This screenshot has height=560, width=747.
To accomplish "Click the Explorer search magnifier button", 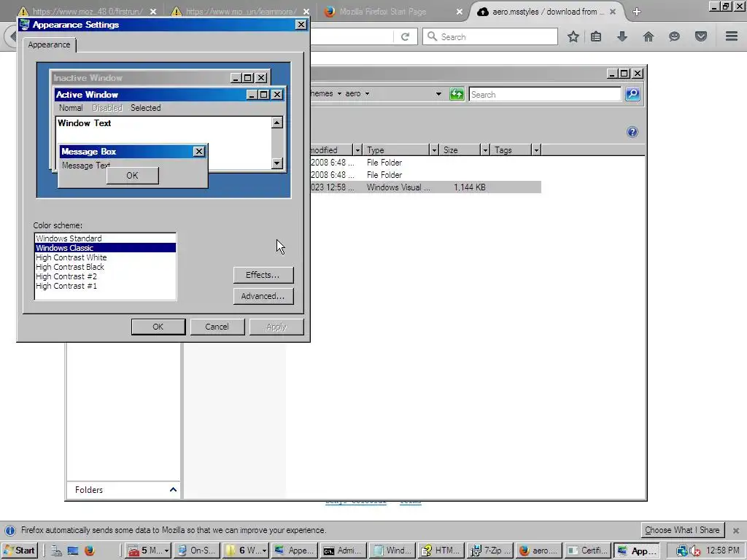I will 632,94.
